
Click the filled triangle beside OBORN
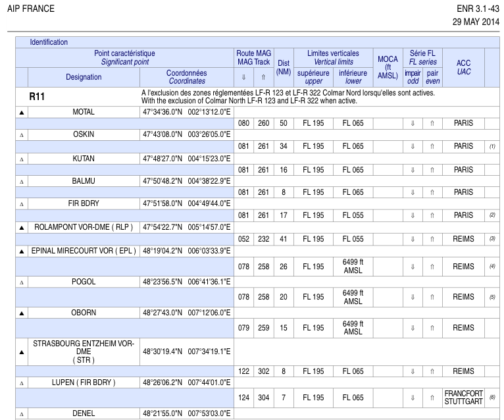[x=22, y=313]
